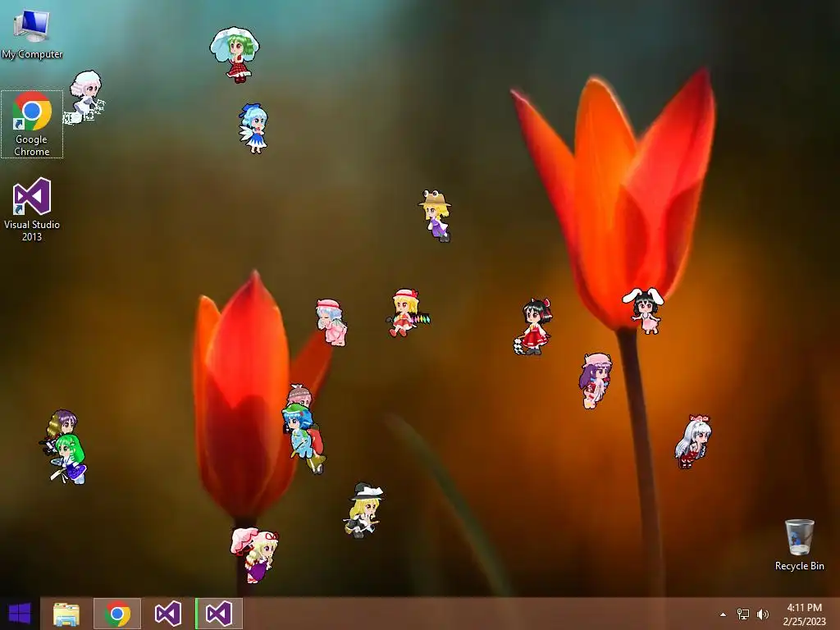Click the blonde mascot wearing frog-eyed hat

point(436,216)
